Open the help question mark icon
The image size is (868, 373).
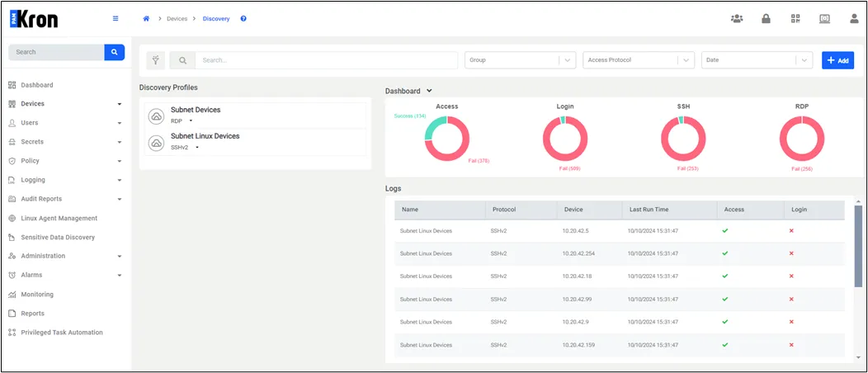tap(243, 18)
